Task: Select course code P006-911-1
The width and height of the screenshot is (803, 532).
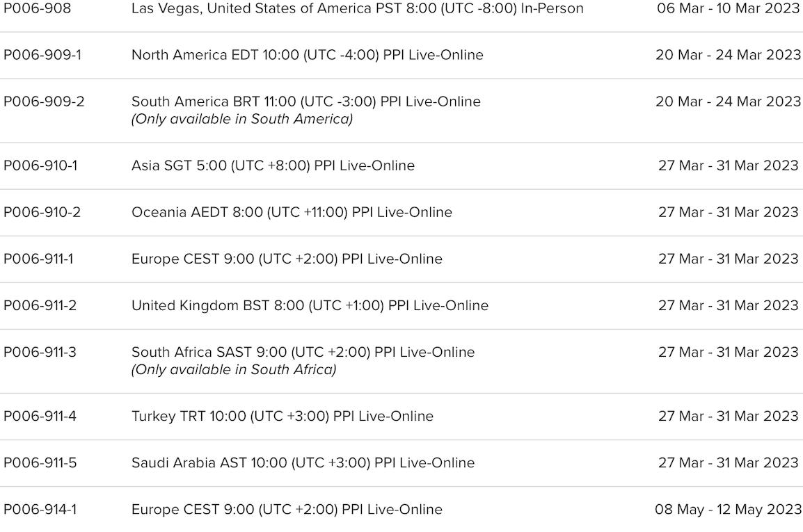Action: [38, 259]
